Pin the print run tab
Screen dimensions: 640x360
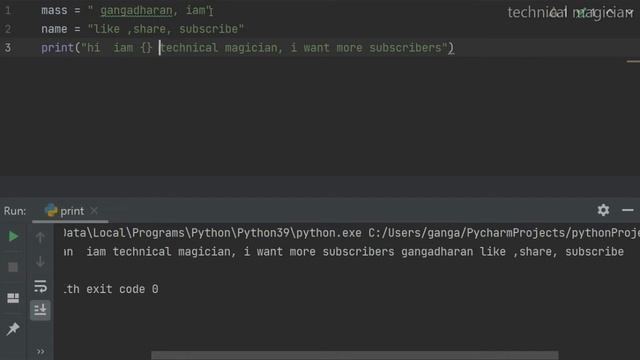point(13,329)
